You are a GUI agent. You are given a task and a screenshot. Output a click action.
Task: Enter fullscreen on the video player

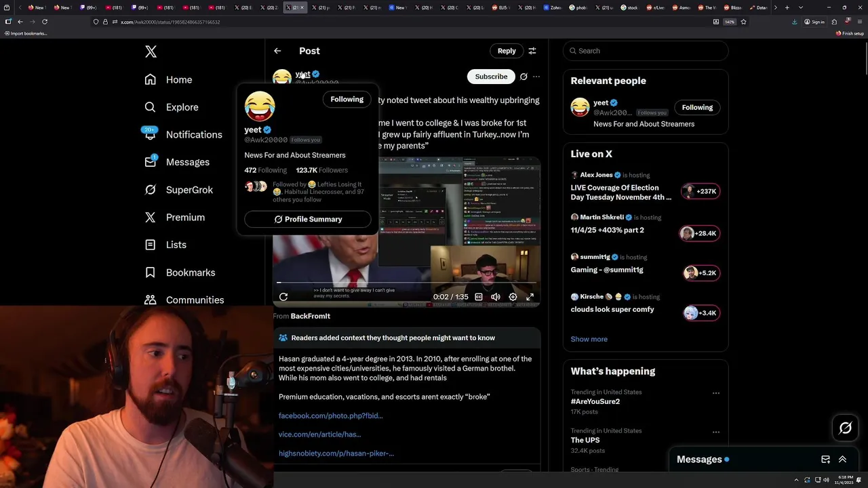(x=530, y=297)
